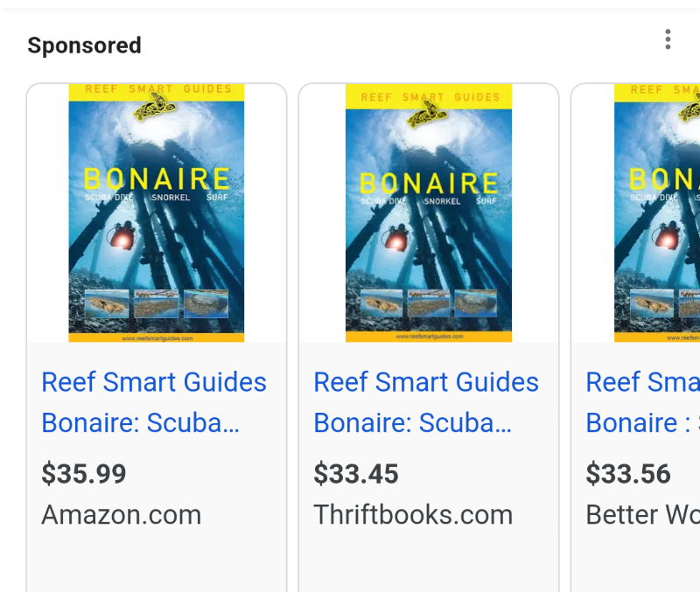Click the Reef Smart Guides title above Thriftbooks.com
The width and height of the screenshot is (700, 592).
(x=426, y=402)
